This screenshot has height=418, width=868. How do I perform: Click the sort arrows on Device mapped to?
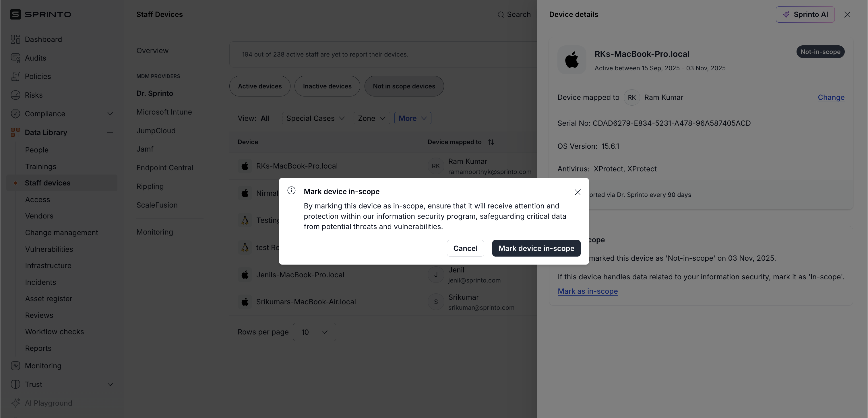(x=491, y=142)
